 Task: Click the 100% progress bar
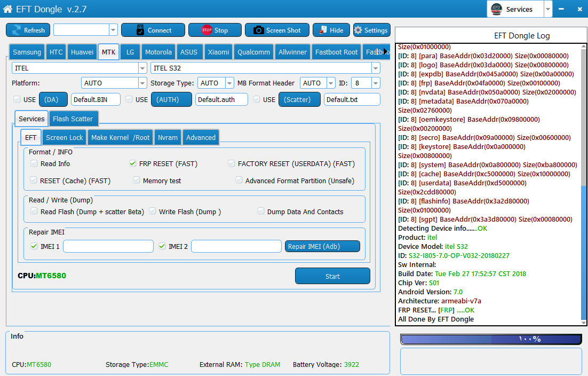(491, 339)
